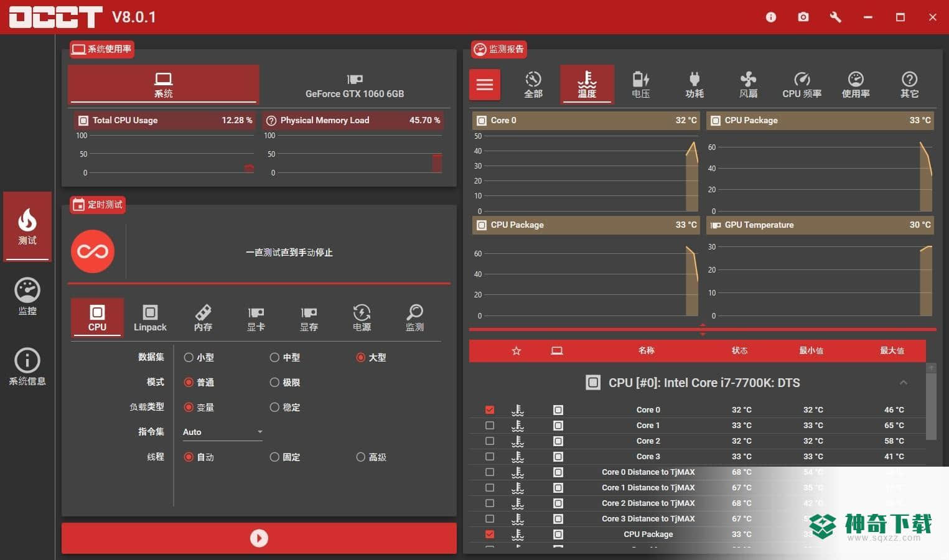Image resolution: width=949 pixels, height=560 pixels.
Task: Click the Total CPU Usage graph header
Action: (x=164, y=120)
